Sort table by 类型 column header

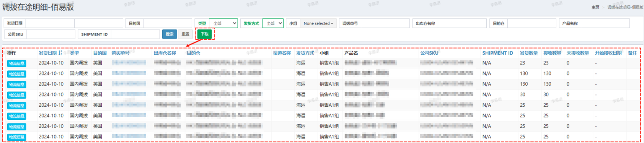74,53
